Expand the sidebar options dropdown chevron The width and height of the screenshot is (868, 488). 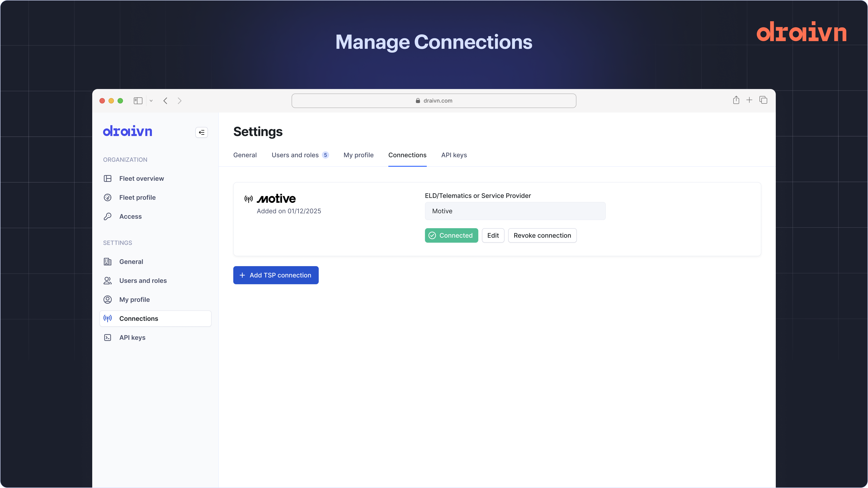point(151,101)
